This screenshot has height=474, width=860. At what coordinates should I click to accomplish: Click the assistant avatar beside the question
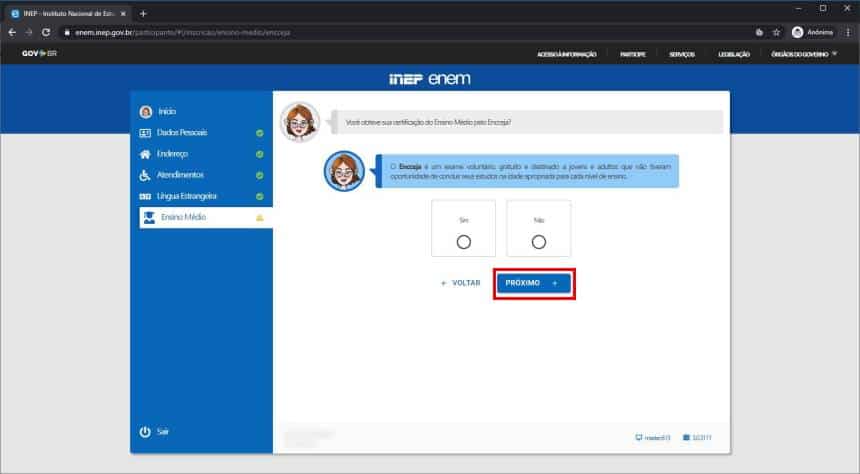click(299, 122)
